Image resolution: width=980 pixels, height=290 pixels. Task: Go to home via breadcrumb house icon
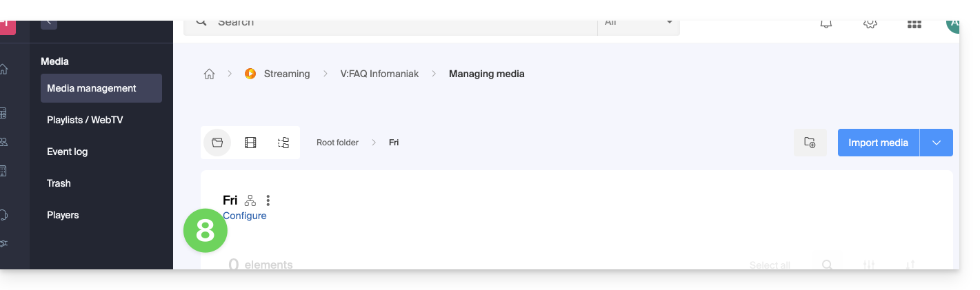(209, 74)
